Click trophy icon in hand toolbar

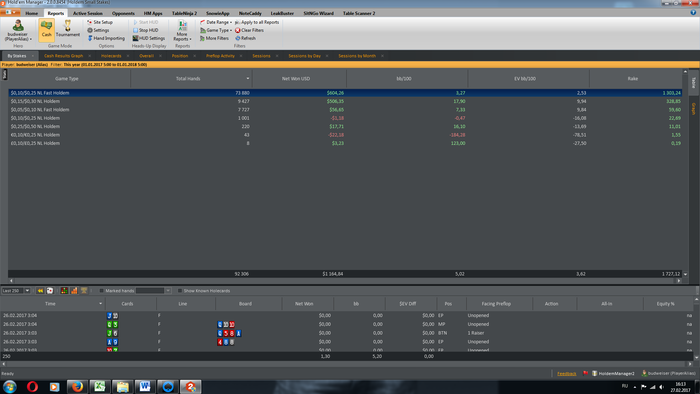[84, 290]
